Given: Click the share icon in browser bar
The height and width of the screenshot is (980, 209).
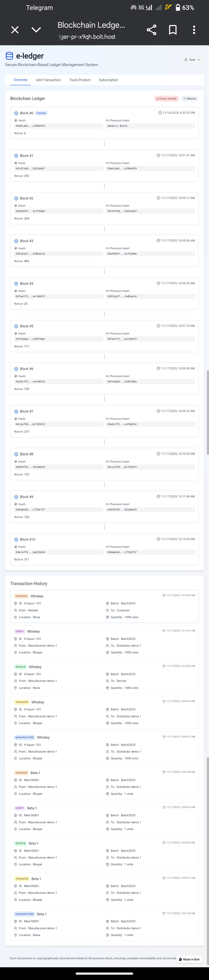Looking at the screenshot, I should (151, 30).
